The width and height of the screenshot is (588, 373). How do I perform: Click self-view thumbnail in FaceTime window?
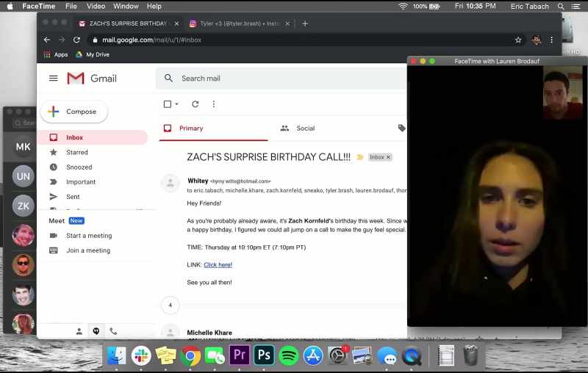563,93
